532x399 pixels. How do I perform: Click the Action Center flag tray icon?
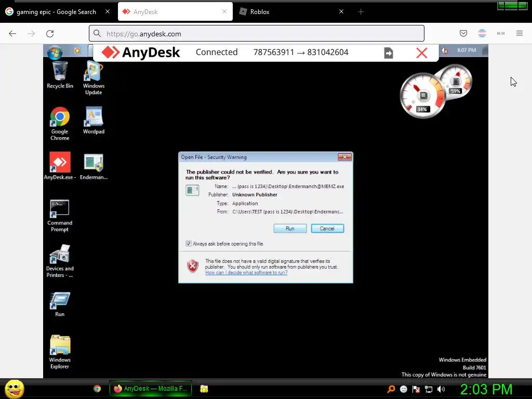416,389
